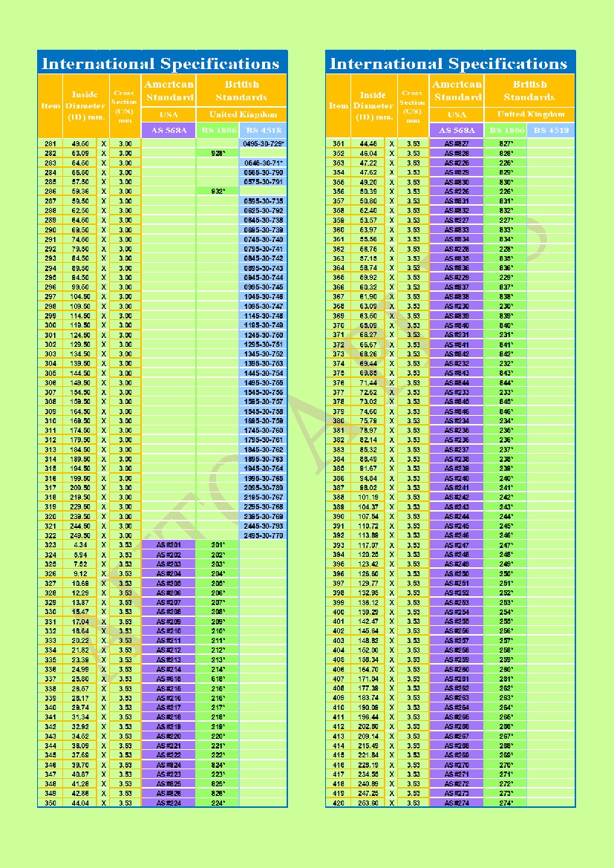Click item number 420 in right table
This screenshot has height=868, width=614.
coord(339,803)
